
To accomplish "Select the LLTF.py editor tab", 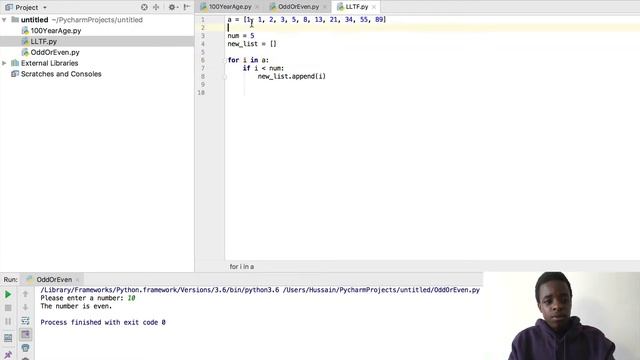I will (356, 7).
